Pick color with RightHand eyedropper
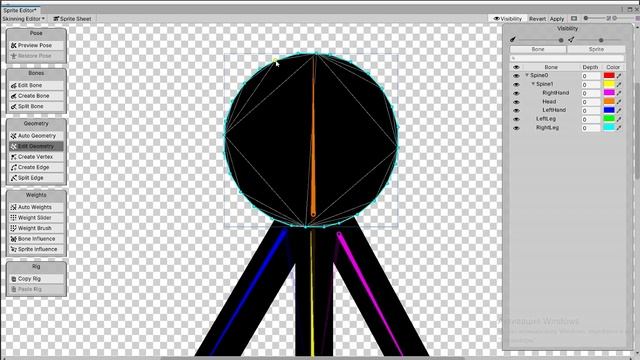 (619, 93)
